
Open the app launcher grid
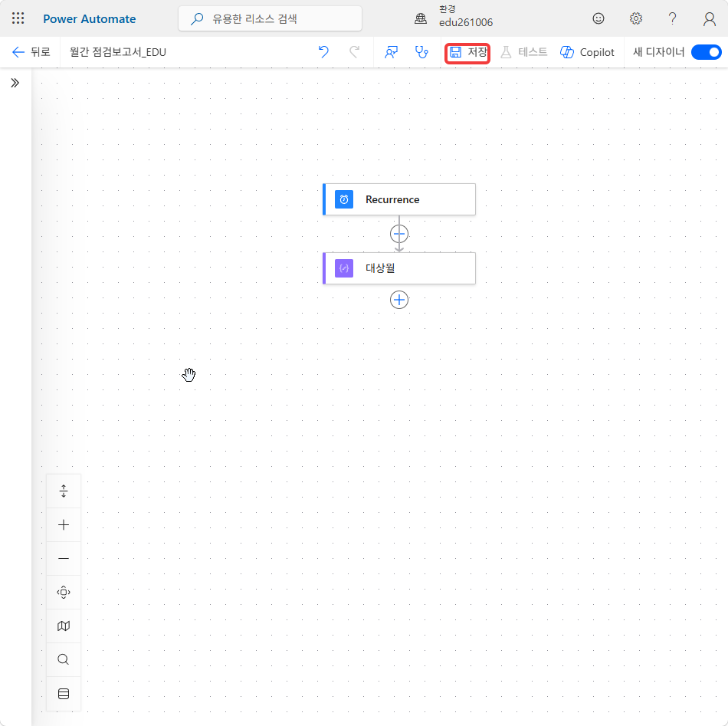(18, 18)
